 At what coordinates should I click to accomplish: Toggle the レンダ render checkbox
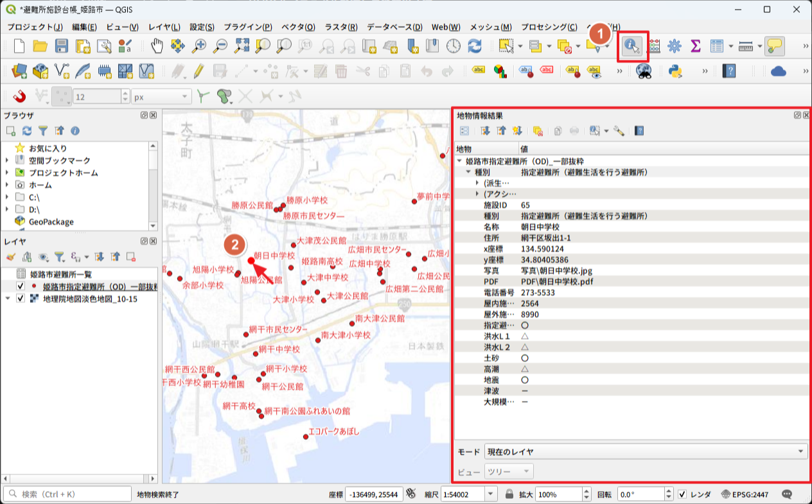click(x=682, y=494)
